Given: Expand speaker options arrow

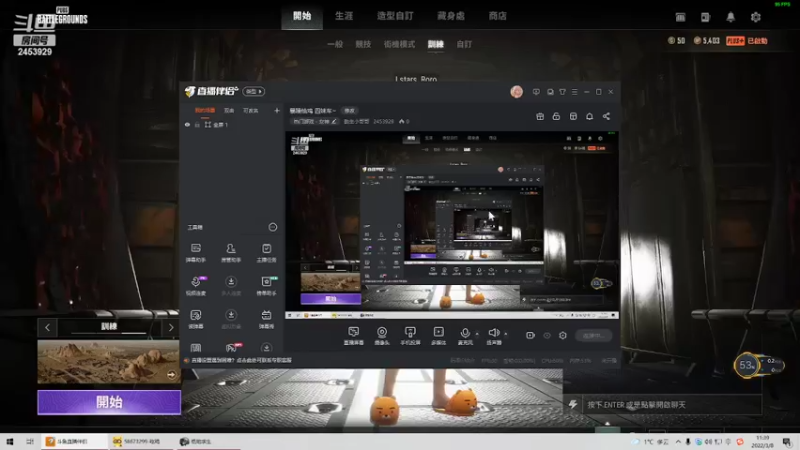Looking at the screenshot, I should point(506,334).
